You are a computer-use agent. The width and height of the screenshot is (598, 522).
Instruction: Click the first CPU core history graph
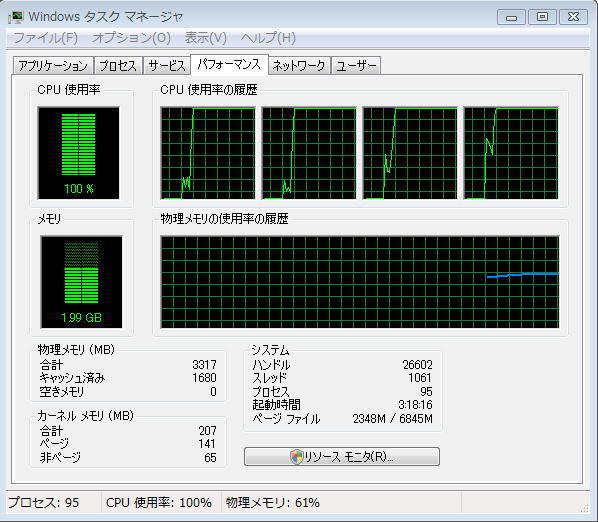pos(208,153)
